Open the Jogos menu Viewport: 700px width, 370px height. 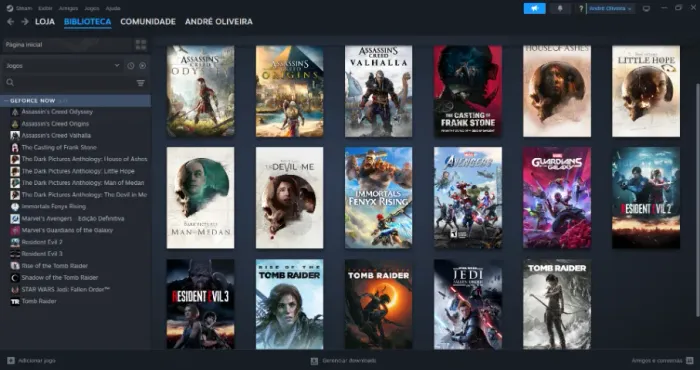[92, 8]
